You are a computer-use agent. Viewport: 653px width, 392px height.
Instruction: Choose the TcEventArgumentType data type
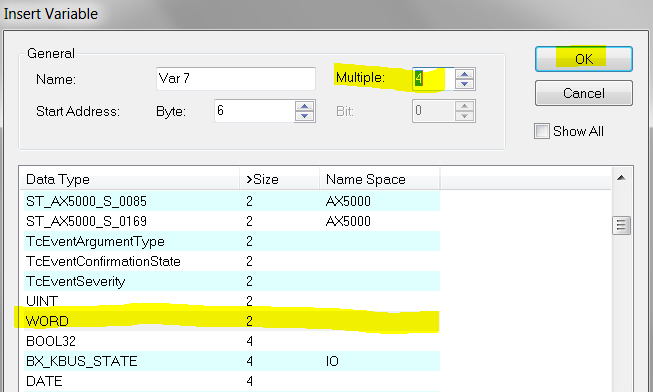point(232,241)
